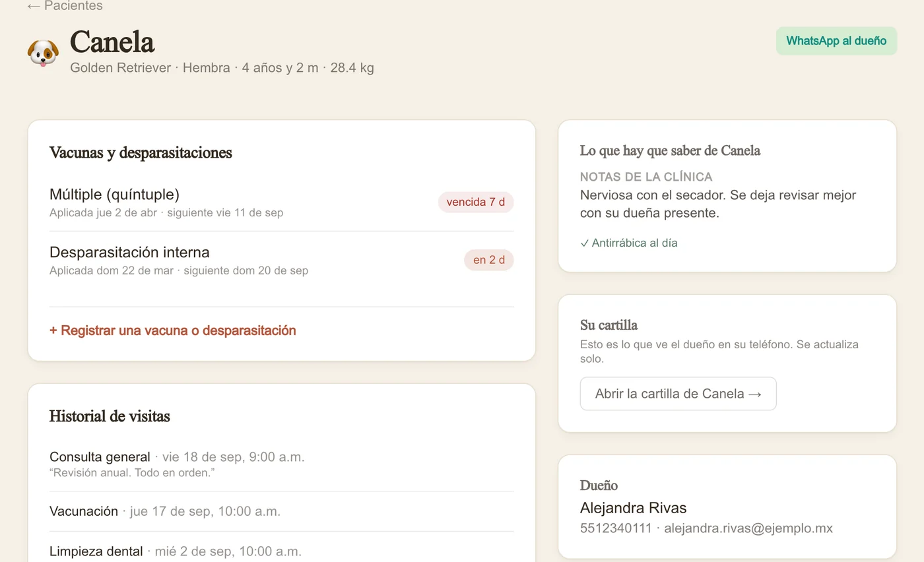Open the Consulta general visit entry
This screenshot has height=562, width=924.
(281, 464)
